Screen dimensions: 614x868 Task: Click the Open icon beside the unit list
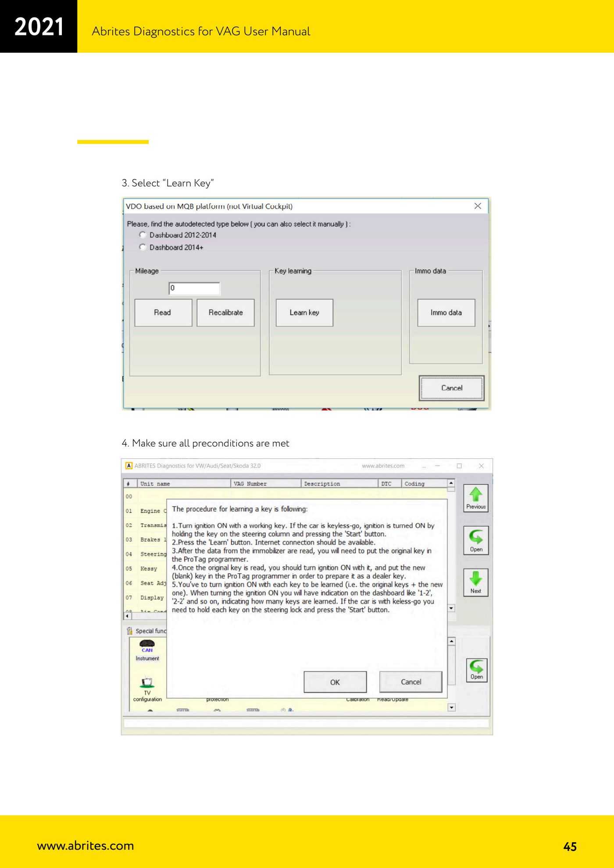(476, 540)
